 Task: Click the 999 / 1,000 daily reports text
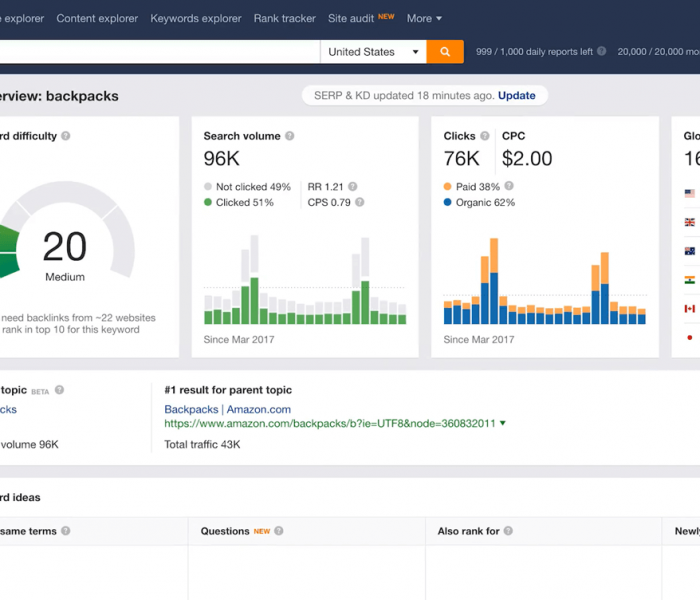point(534,52)
